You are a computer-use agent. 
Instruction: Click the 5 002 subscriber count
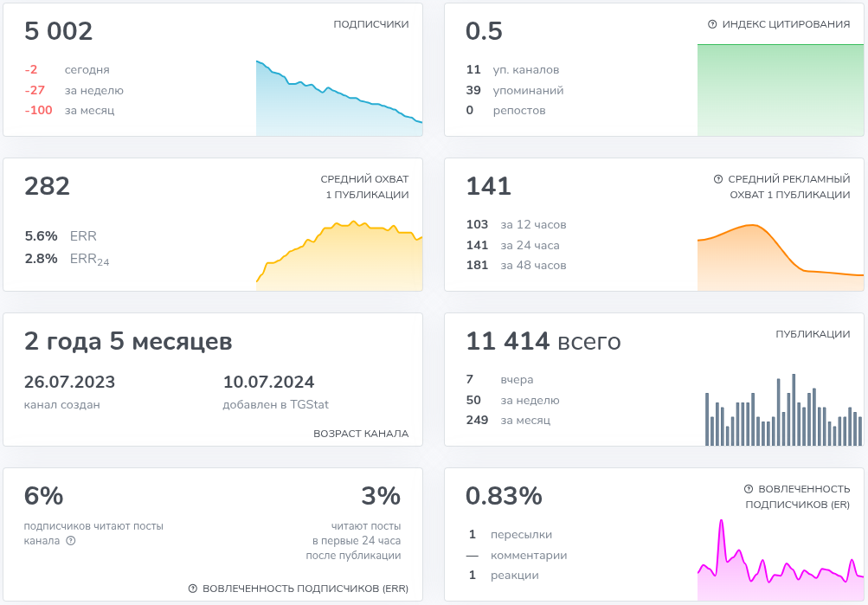[59, 32]
